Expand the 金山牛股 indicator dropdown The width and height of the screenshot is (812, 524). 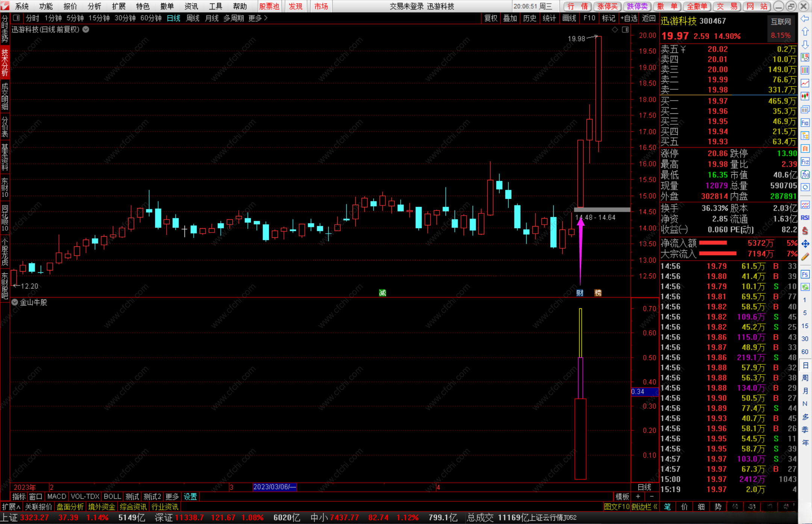pos(15,302)
